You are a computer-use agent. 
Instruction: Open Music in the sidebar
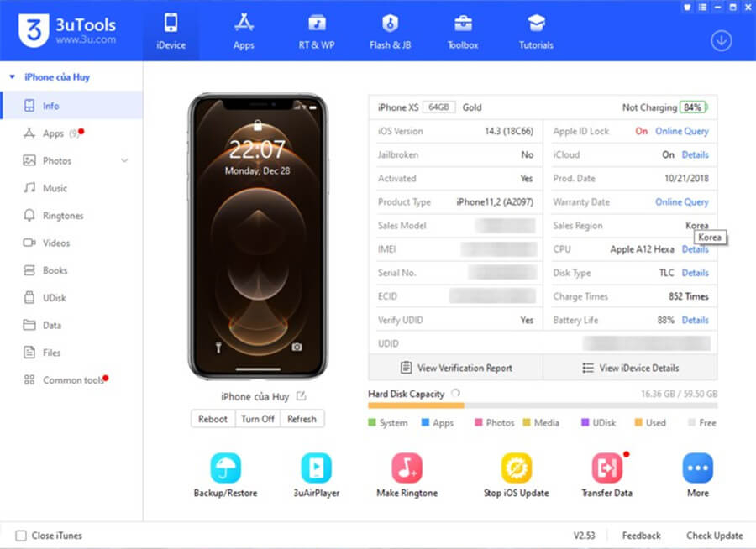(71, 188)
